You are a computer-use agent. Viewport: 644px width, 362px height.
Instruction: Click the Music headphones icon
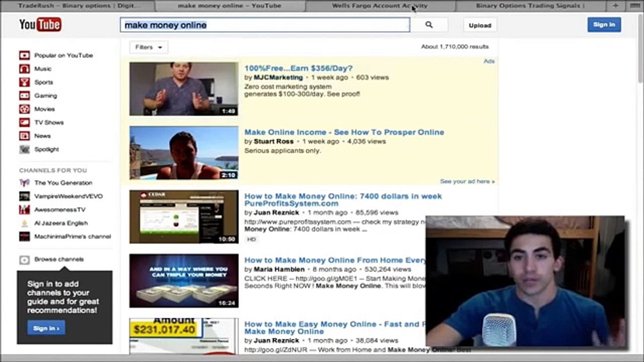tap(24, 69)
